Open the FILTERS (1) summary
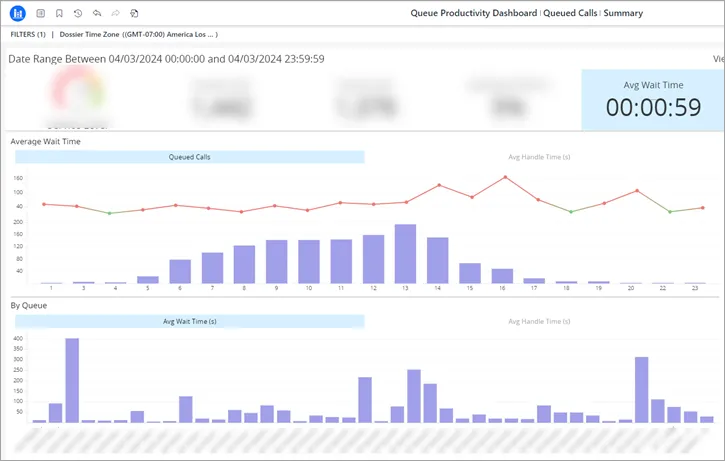The height and width of the screenshot is (461, 725). tap(28, 34)
